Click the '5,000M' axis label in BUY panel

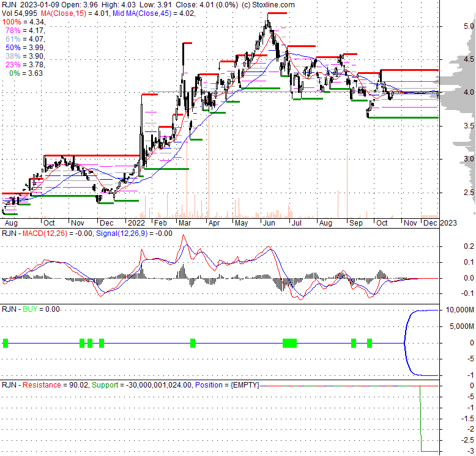[x=461, y=326]
